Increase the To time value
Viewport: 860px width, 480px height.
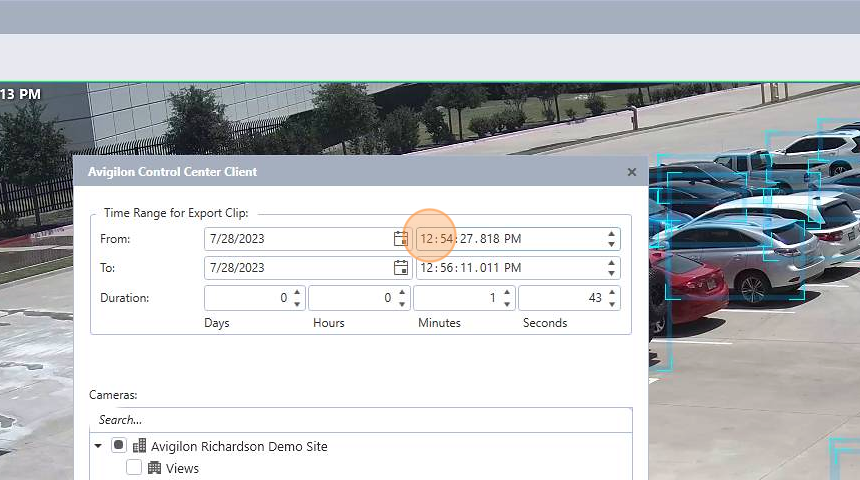tap(612, 263)
